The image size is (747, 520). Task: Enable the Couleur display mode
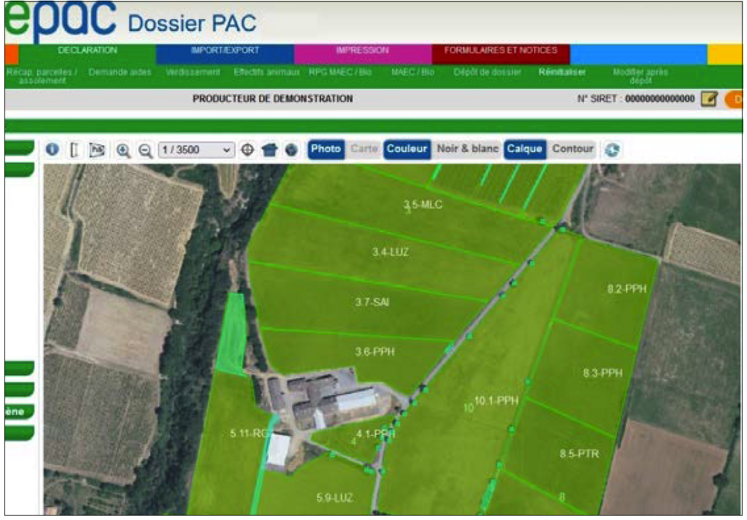point(406,149)
